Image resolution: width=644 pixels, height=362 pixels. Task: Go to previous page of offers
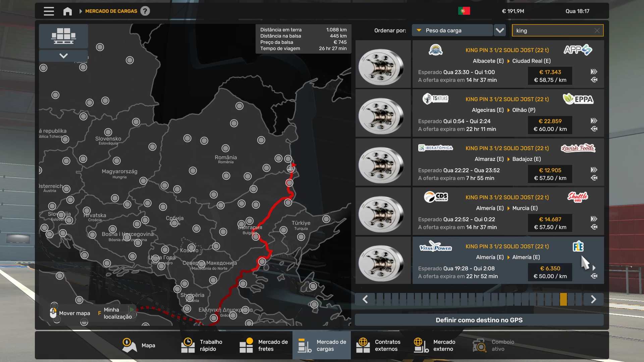365,299
